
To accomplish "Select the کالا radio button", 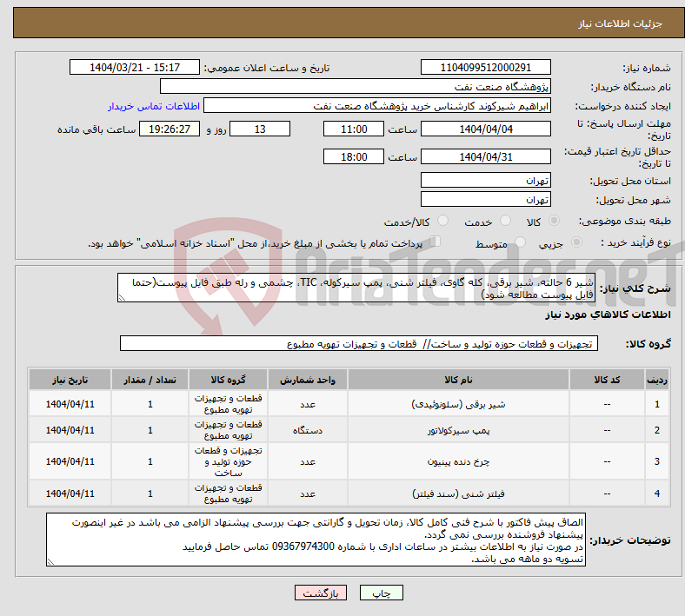I will coord(554,221).
